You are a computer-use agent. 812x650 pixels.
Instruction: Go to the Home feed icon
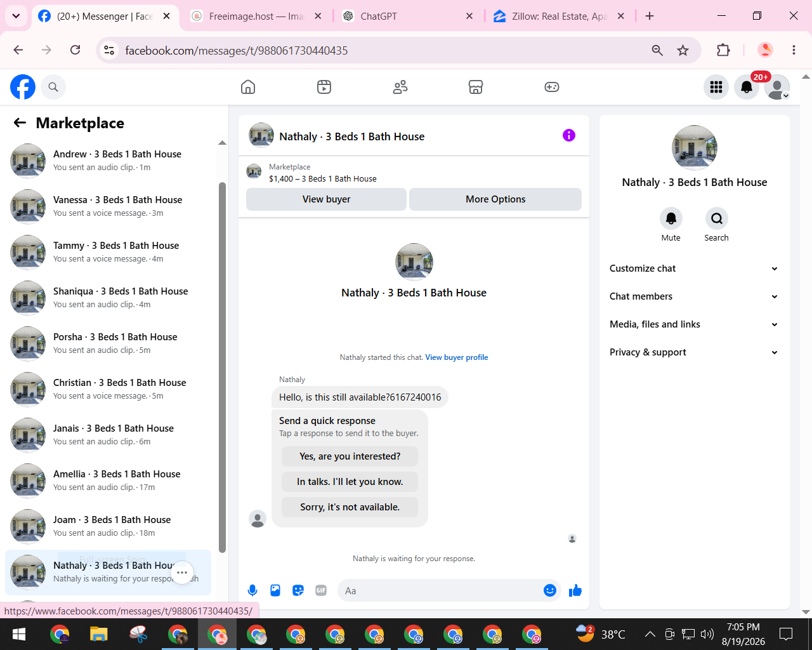point(248,87)
